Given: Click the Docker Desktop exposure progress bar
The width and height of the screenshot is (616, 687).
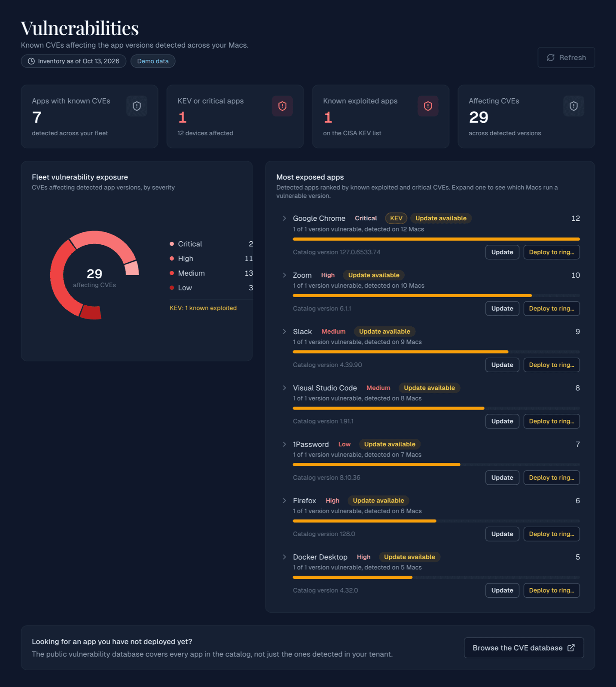Looking at the screenshot, I should click(436, 578).
